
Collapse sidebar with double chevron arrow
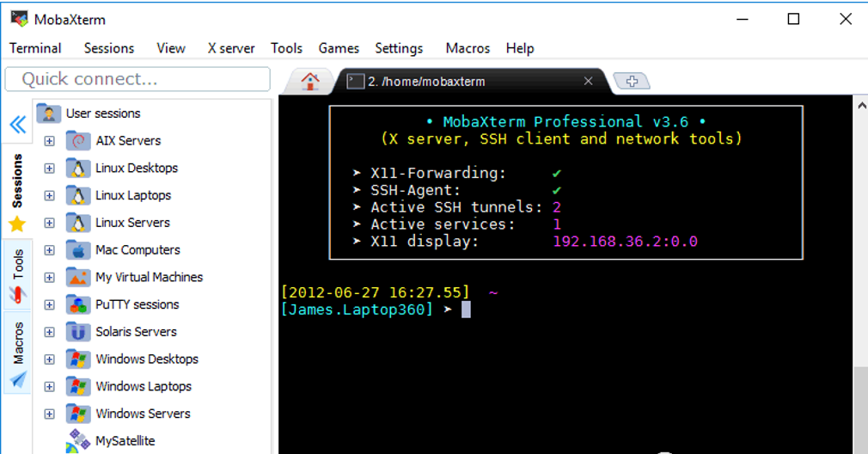(17, 125)
